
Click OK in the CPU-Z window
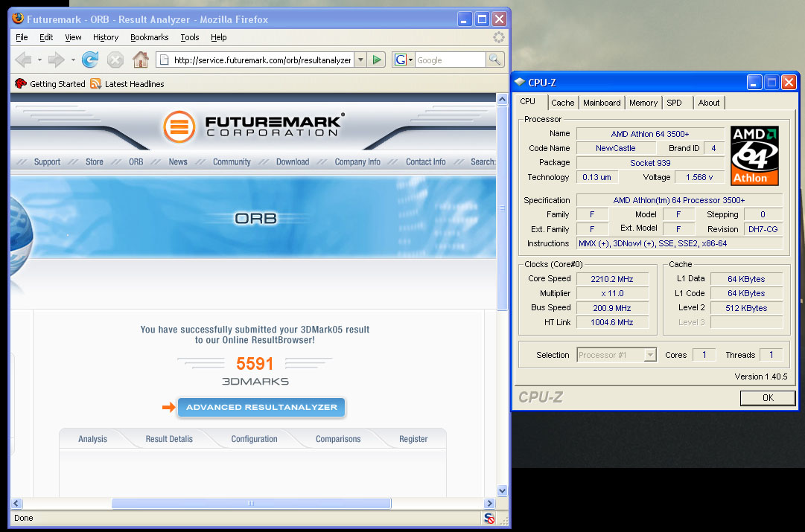pos(768,398)
